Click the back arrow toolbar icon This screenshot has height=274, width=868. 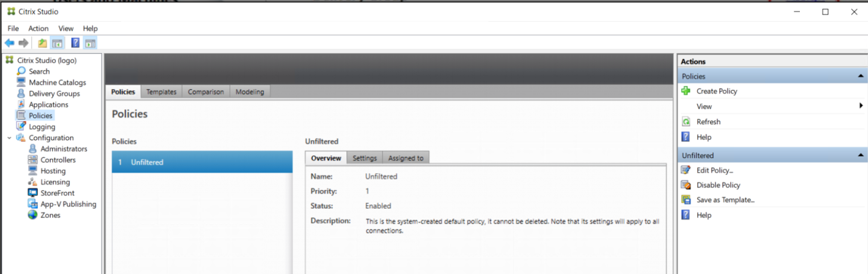9,43
